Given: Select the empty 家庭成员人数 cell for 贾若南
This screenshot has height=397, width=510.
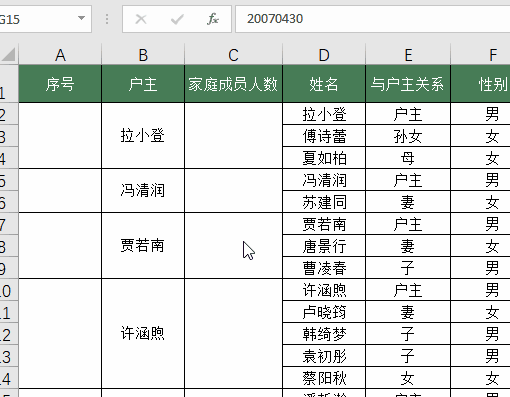Looking at the screenshot, I should tap(233, 246).
